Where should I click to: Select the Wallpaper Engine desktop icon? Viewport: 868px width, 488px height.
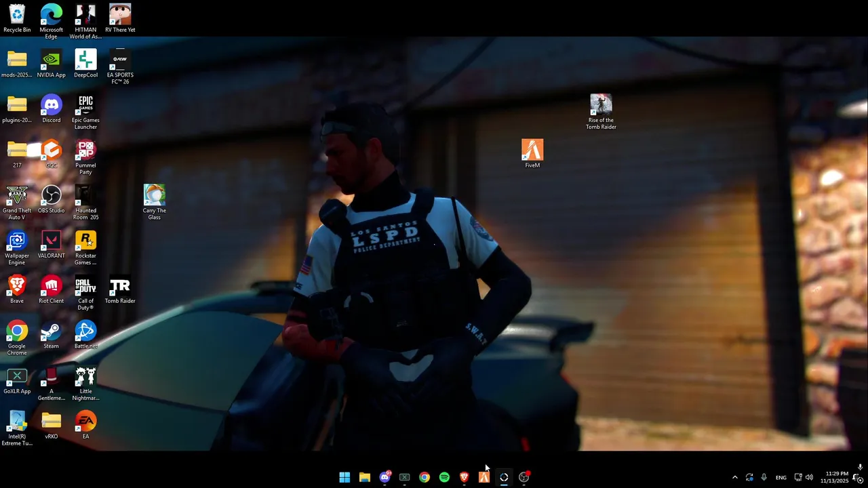pos(17,248)
